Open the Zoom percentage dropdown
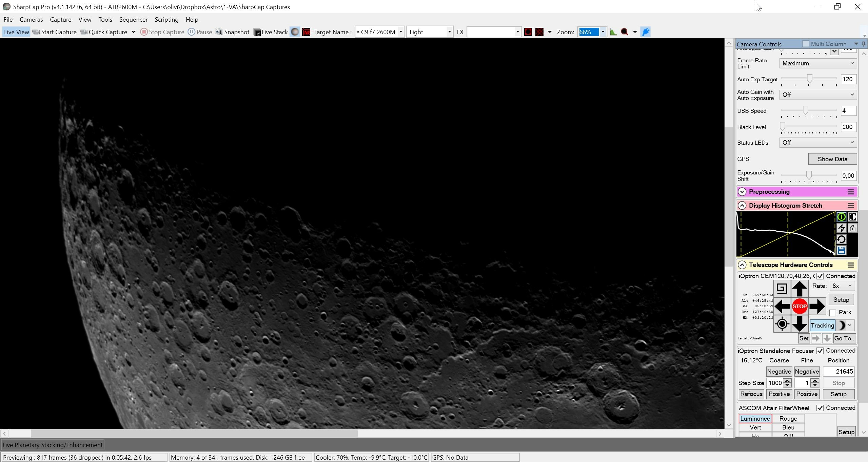868x462 pixels. pyautogui.click(x=603, y=32)
